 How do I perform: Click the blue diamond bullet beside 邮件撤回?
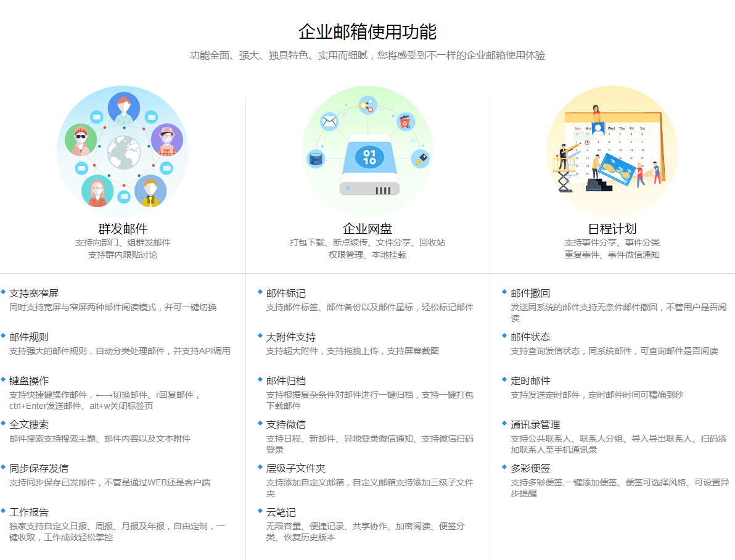[504, 292]
